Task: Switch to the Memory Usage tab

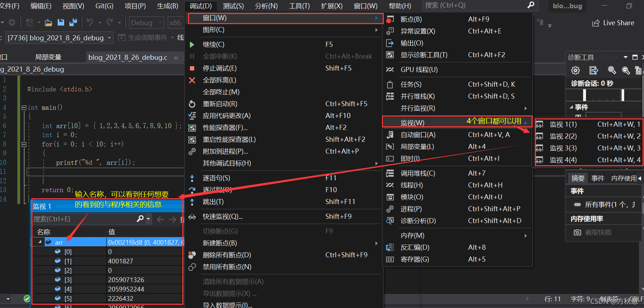Action: pyautogui.click(x=624, y=178)
